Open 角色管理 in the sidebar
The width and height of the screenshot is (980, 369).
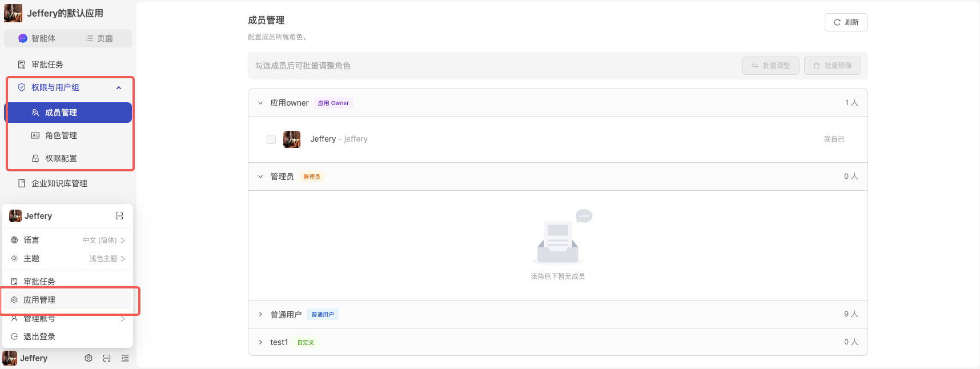(x=68, y=135)
